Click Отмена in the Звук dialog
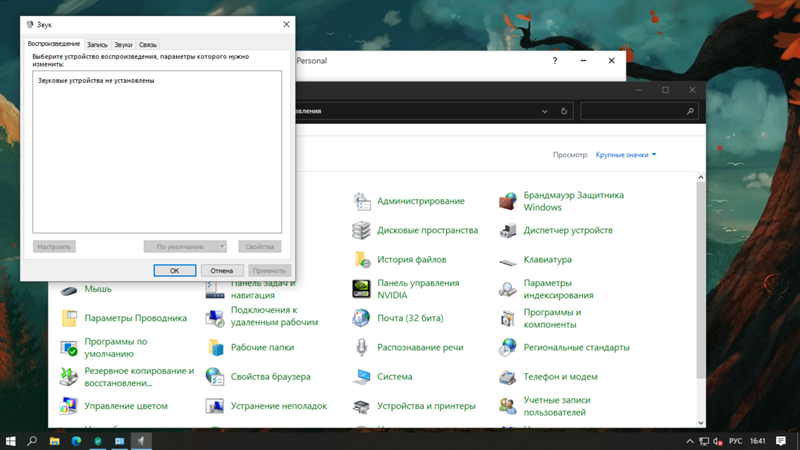Viewport: 800px width, 450px height. (221, 270)
